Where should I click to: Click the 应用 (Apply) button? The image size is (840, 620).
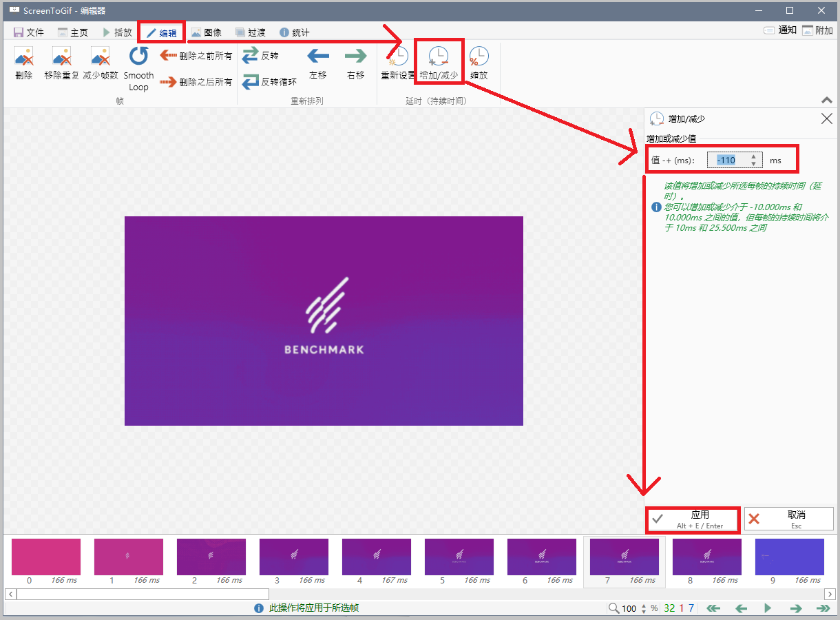[693, 519]
